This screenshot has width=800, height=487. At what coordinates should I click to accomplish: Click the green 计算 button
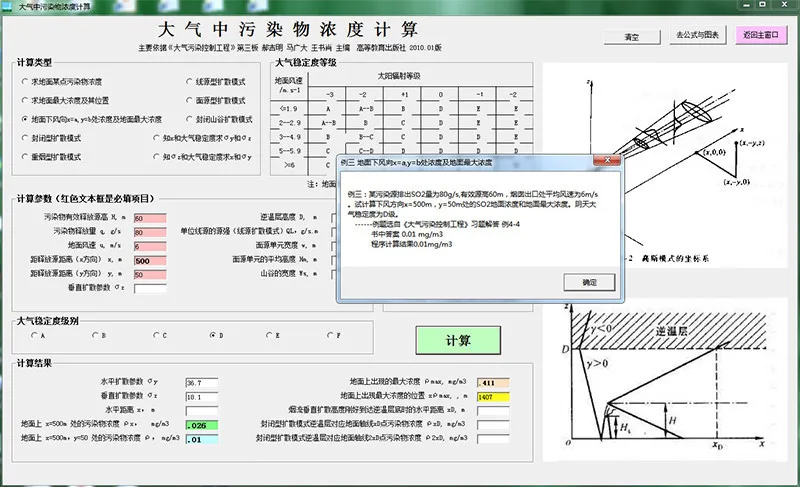click(x=458, y=340)
